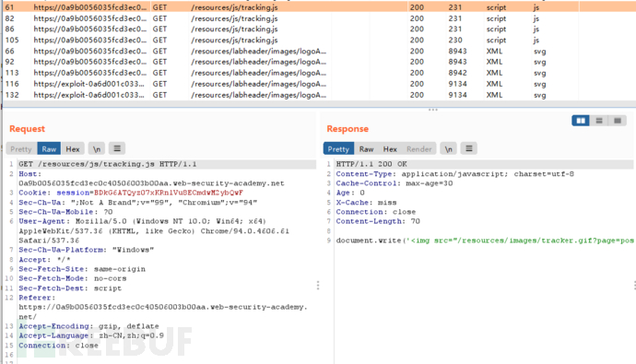This screenshot has width=636, height=364.
Task: Click length value 8942 in row 113
Action: click(457, 73)
